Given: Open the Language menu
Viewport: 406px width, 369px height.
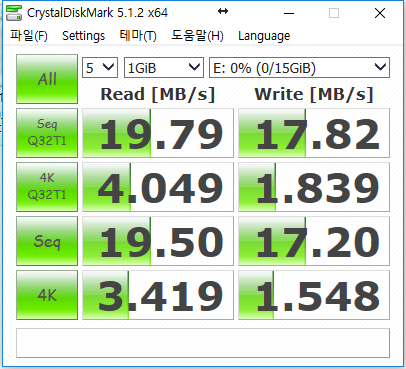Looking at the screenshot, I should tap(264, 36).
